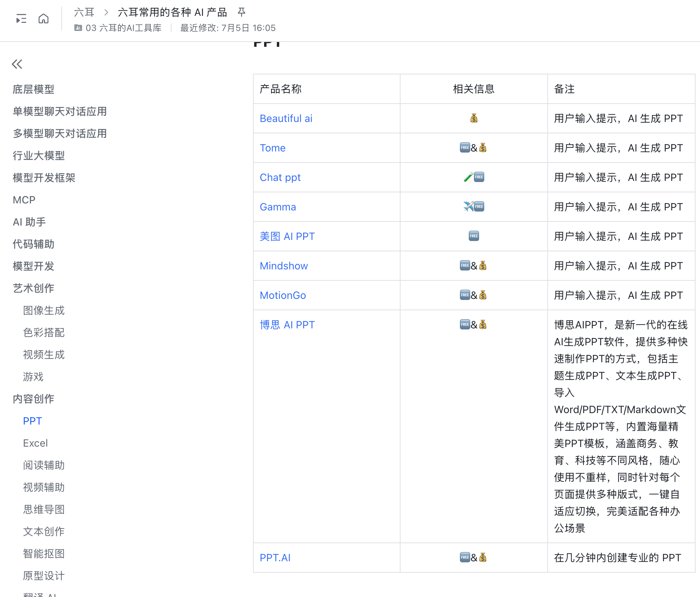Click the wand icon in the Chat ppt row
This screenshot has height=597, width=700.
tap(467, 177)
